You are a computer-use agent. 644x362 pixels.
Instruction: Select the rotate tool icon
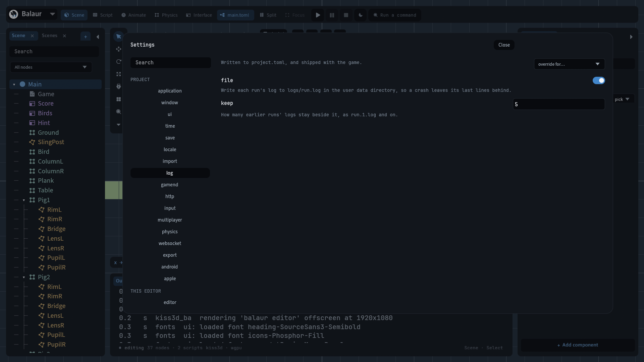118,61
